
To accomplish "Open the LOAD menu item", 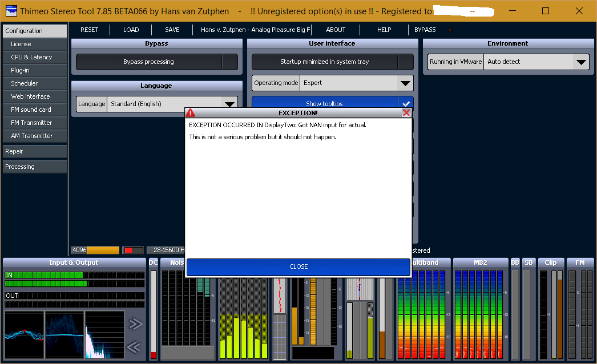I will pos(131,30).
